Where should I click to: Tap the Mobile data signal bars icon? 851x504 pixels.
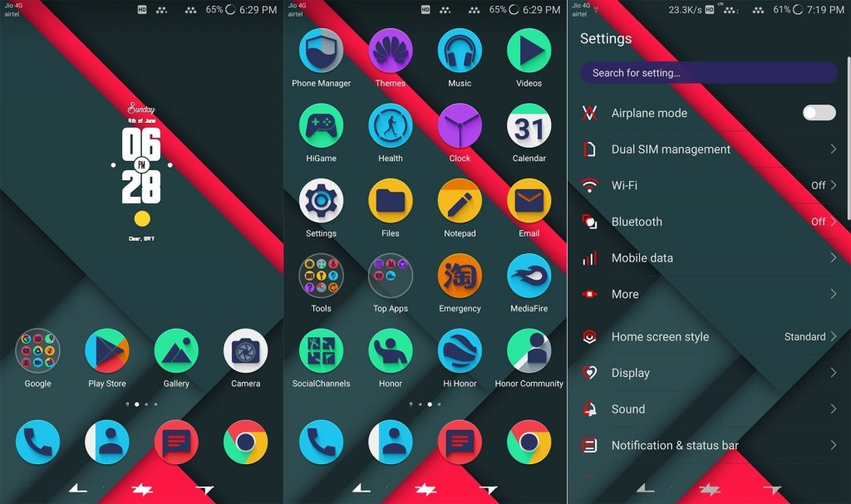589,257
